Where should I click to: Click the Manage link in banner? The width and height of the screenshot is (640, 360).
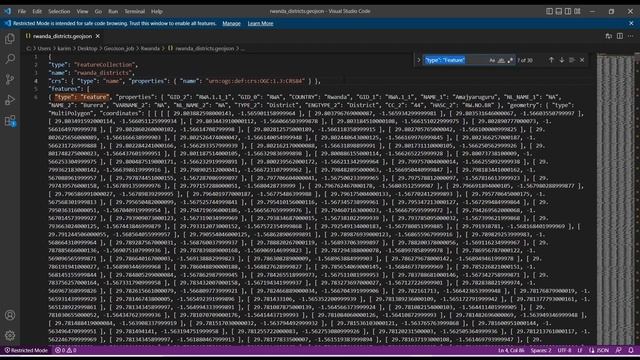pyautogui.click(x=231, y=23)
